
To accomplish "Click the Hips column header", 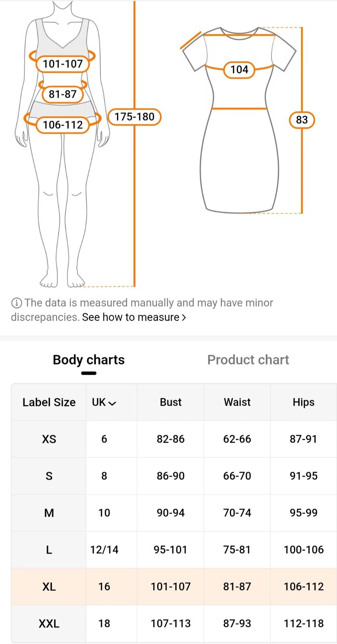I will pyautogui.click(x=303, y=402).
